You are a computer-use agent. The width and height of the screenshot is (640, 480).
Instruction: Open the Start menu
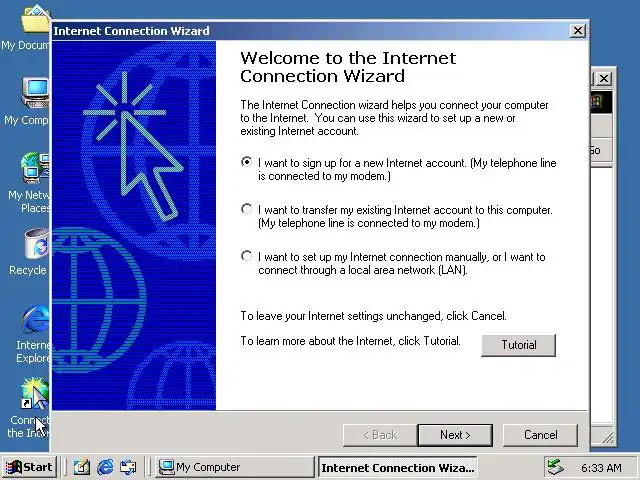point(29,467)
